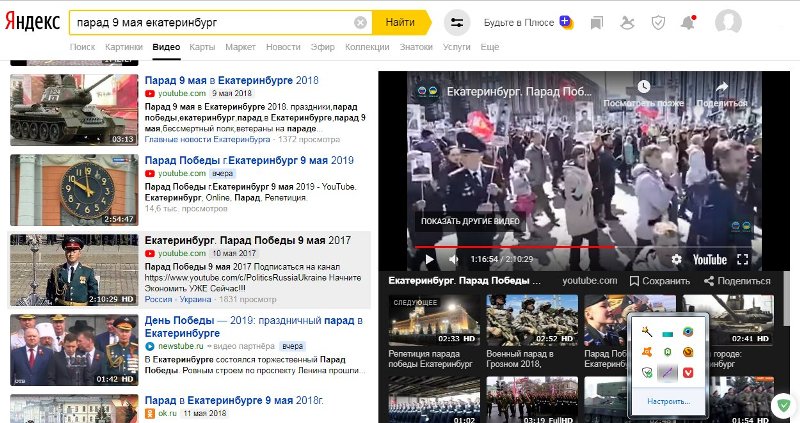Select the Видео tab
This screenshot has width=800, height=423.
[x=166, y=47]
